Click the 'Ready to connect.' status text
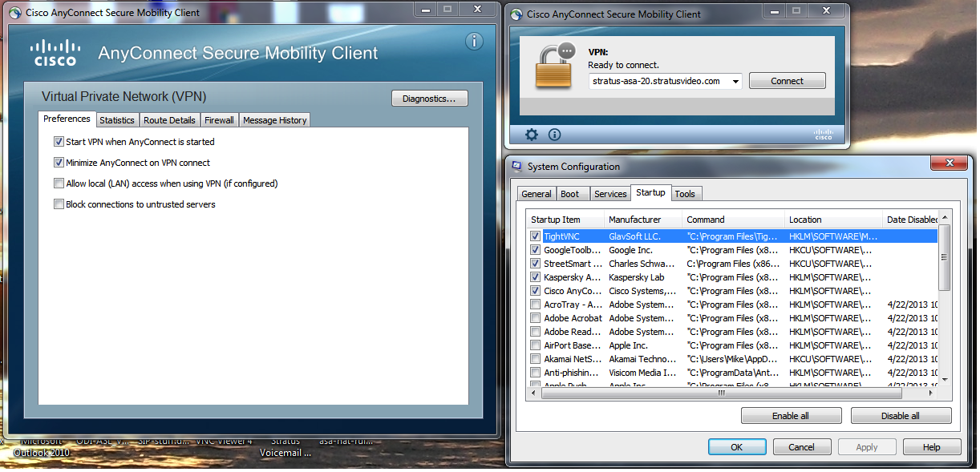This screenshot has height=472, width=980. coord(623,65)
